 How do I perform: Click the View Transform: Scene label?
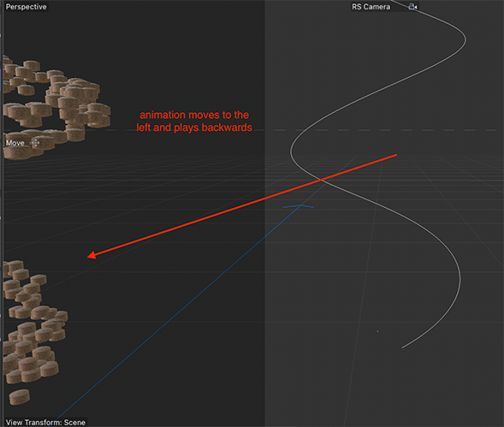[x=45, y=422]
